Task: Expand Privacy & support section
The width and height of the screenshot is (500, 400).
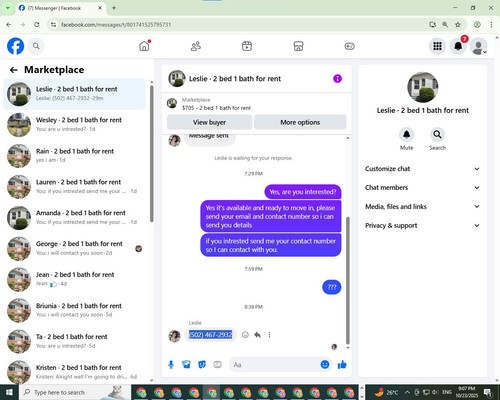Action: click(x=422, y=226)
